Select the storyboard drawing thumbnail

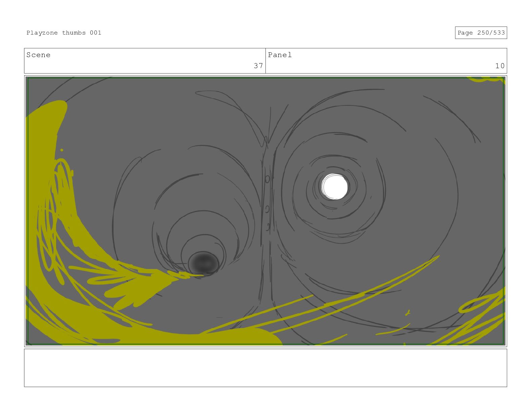click(265, 211)
